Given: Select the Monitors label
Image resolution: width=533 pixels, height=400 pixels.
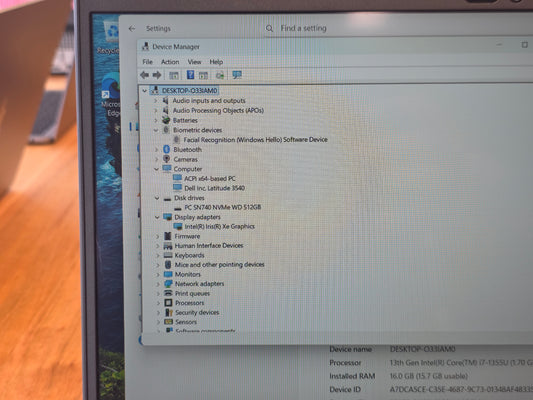Looking at the screenshot, I should point(188,274).
